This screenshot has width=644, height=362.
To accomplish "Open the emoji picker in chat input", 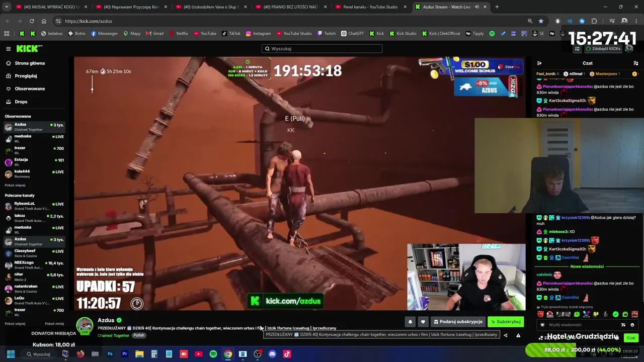I will pyautogui.click(x=632, y=325).
